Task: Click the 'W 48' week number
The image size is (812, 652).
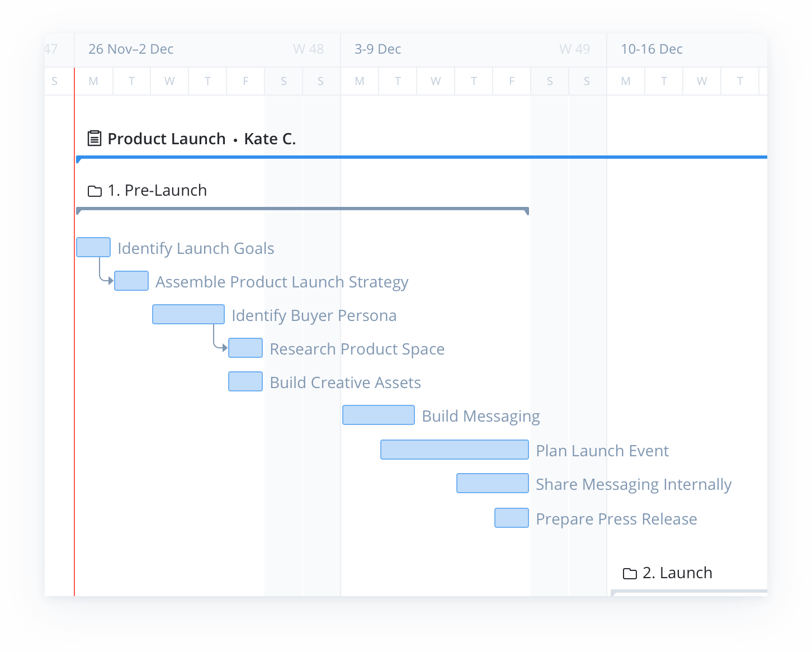Action: point(308,49)
